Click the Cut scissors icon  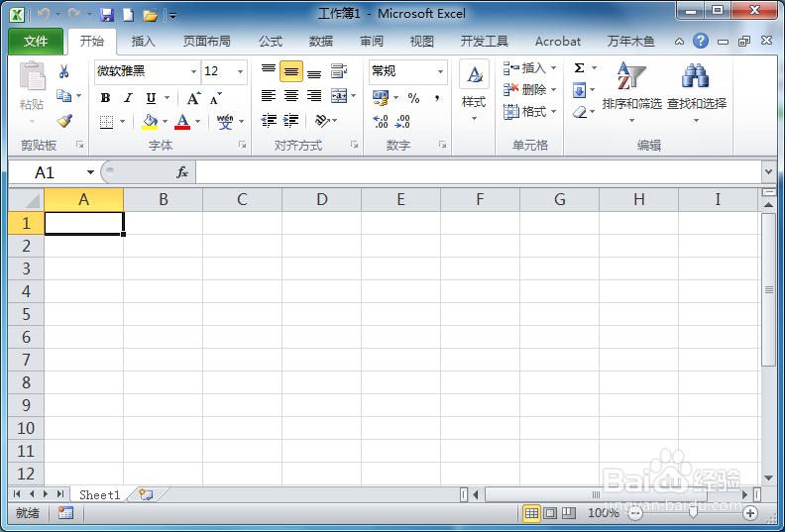[63, 71]
